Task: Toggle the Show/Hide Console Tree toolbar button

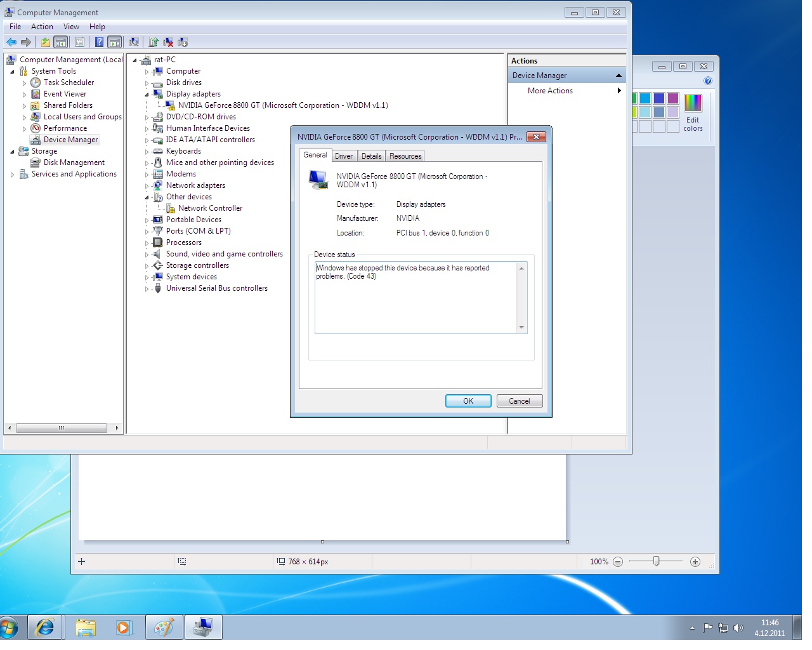Action: [61, 43]
